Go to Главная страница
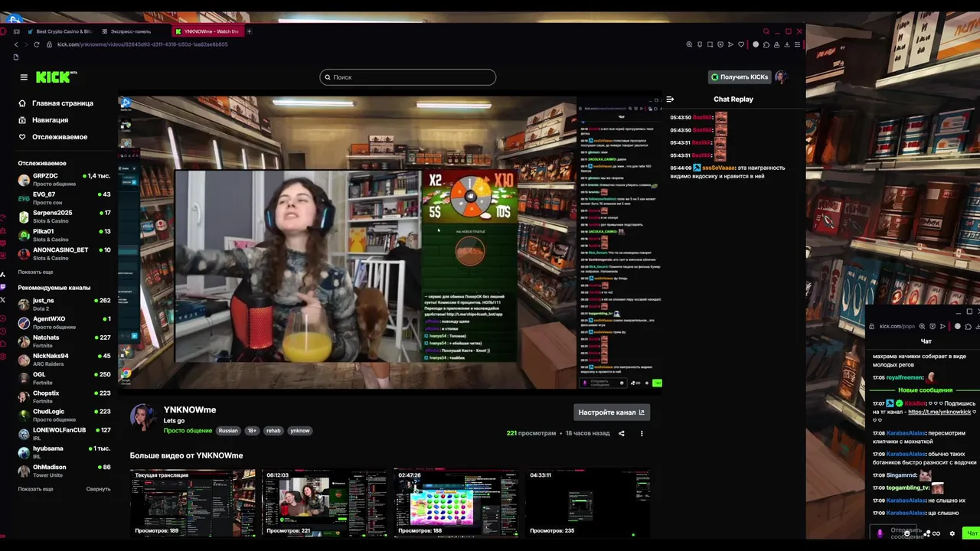Viewport: 980px width, 551px height. coord(56,103)
